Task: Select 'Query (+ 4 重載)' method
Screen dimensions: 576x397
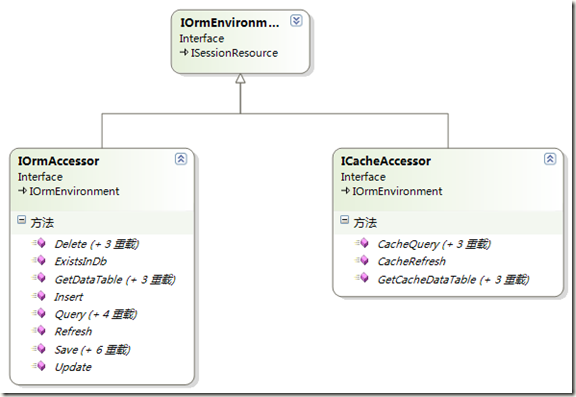Action: pyautogui.click(x=96, y=314)
